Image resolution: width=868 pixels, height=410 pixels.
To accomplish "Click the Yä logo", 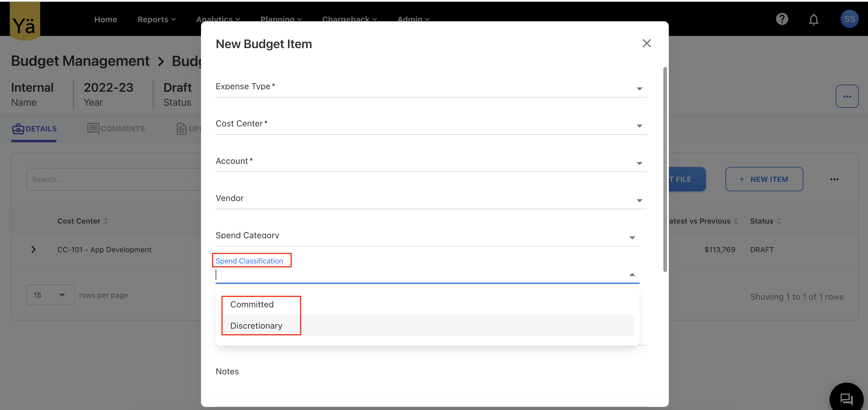I will [x=25, y=23].
